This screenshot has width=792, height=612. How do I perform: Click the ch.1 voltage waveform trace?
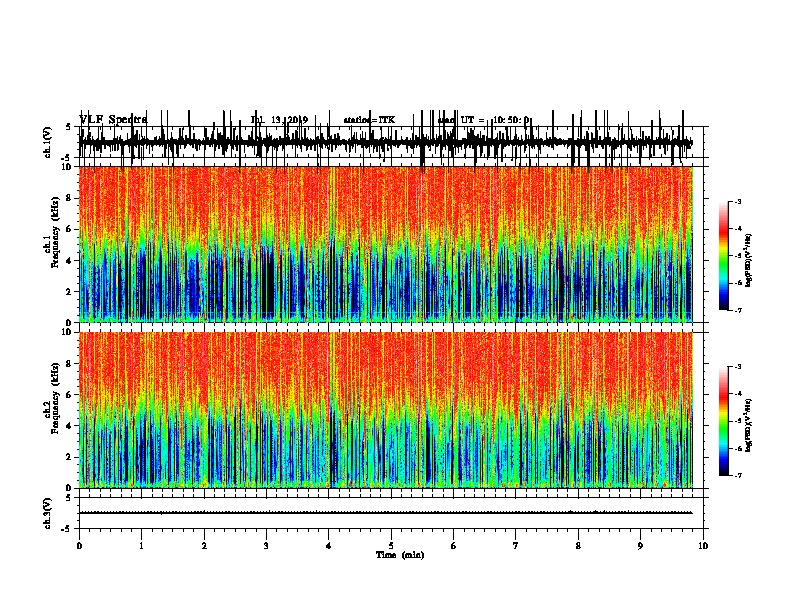(386, 142)
